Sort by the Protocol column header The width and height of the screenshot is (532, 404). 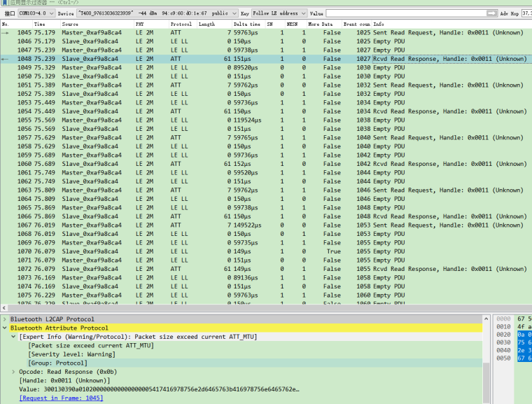[x=181, y=24]
